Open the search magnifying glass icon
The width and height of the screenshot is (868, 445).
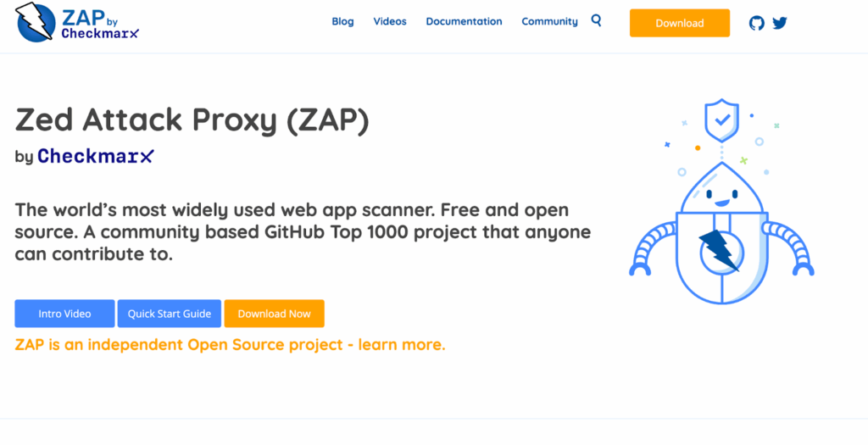(x=596, y=21)
